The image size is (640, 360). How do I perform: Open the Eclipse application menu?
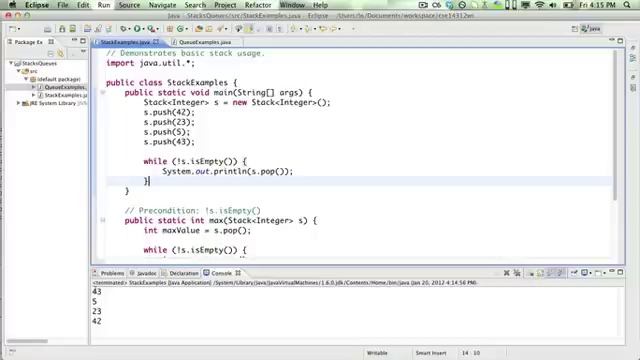pyautogui.click(x=37, y=5)
